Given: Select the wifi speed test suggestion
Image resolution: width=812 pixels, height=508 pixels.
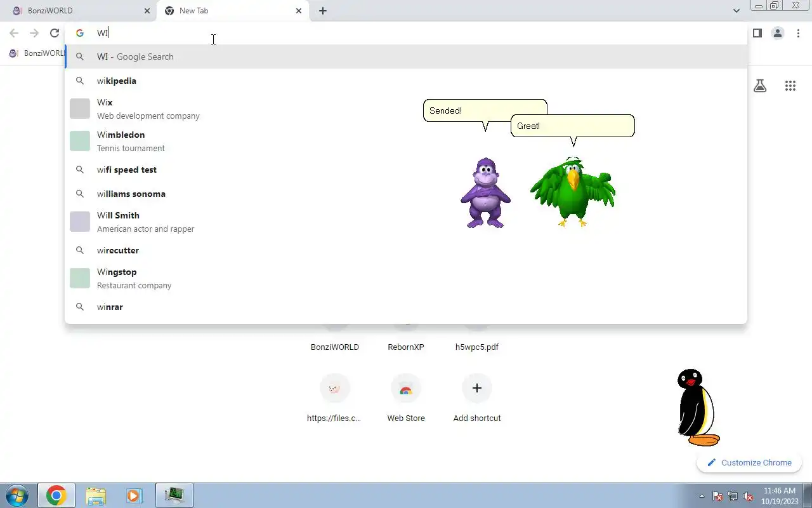Looking at the screenshot, I should click(406, 170).
